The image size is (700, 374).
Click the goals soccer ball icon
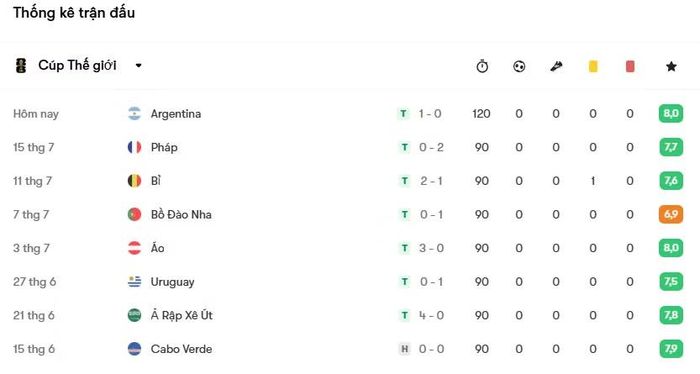(519, 66)
